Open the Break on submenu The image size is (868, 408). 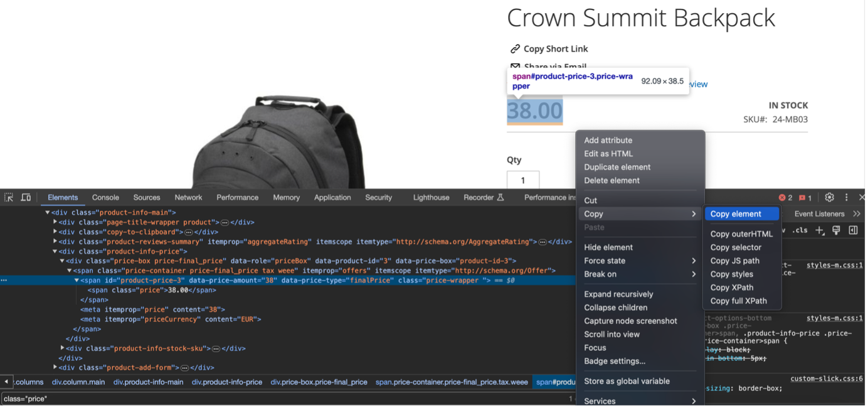(640, 274)
